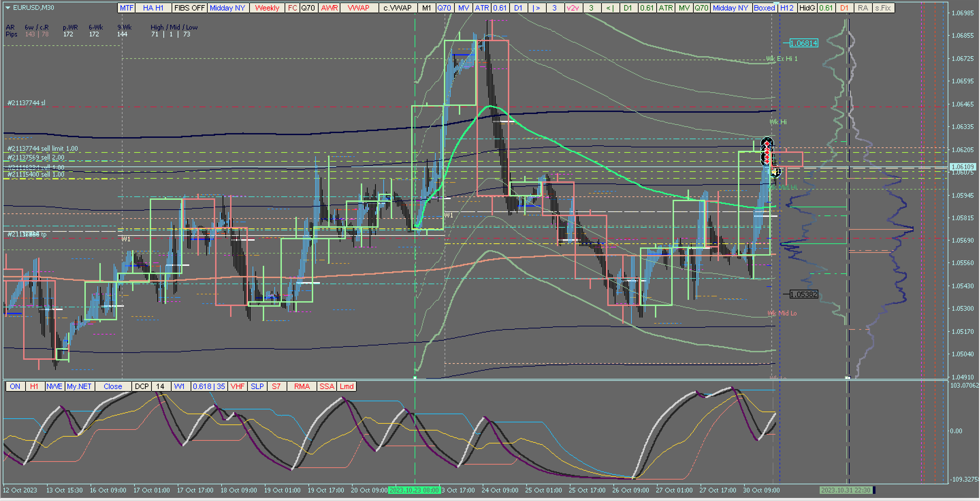Screen dimensions: 980x501
Task: Click the My.NET indicator button
Action: (x=79, y=387)
